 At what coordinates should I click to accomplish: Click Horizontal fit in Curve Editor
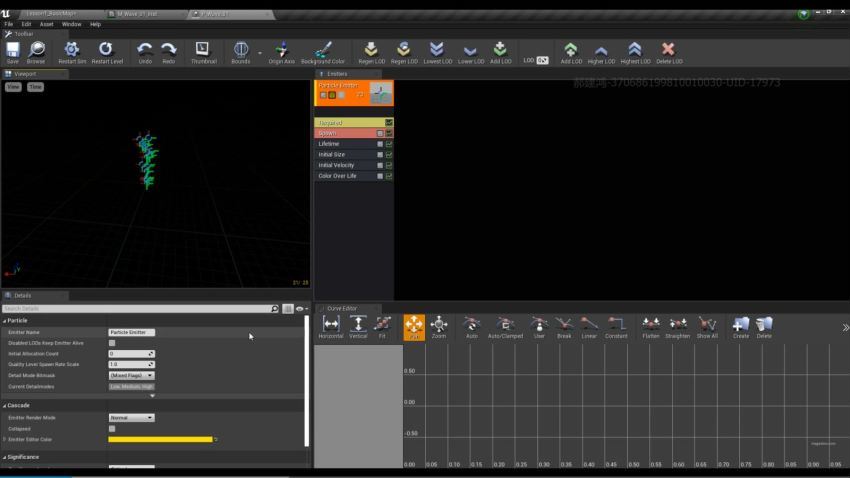pos(331,327)
